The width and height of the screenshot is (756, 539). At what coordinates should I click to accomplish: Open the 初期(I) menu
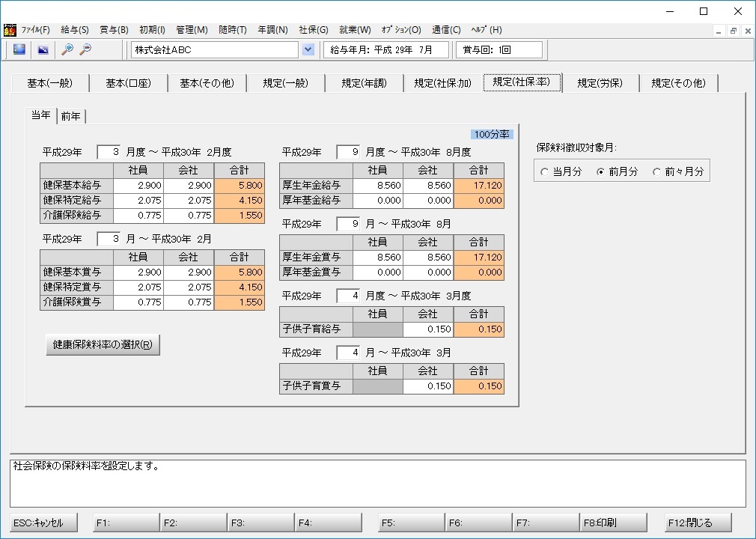click(x=153, y=30)
